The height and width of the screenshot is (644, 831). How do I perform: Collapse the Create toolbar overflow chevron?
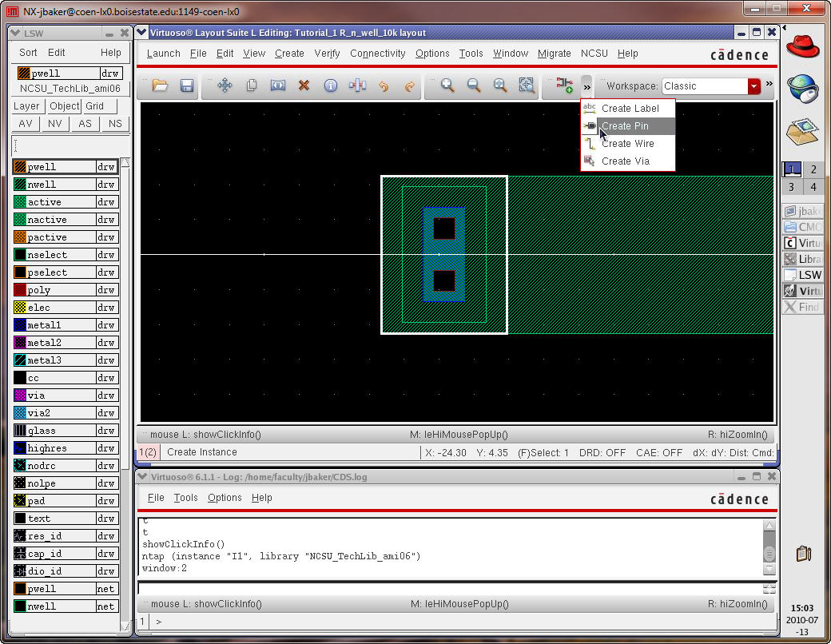click(x=586, y=85)
